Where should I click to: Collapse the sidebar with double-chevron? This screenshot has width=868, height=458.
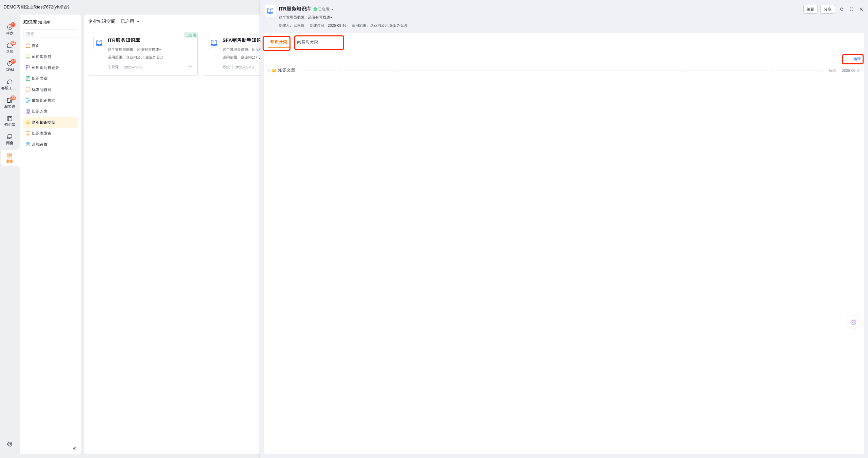[x=74, y=449]
